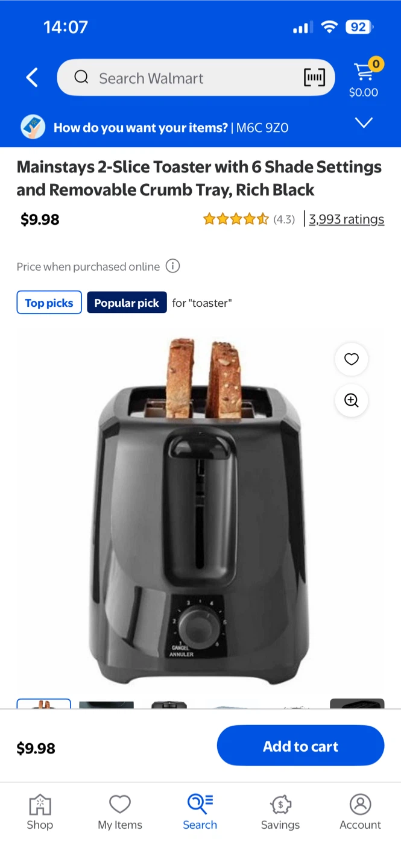Open the 3,993 ratings link
Screen dimensions: 401x868
[x=346, y=219]
